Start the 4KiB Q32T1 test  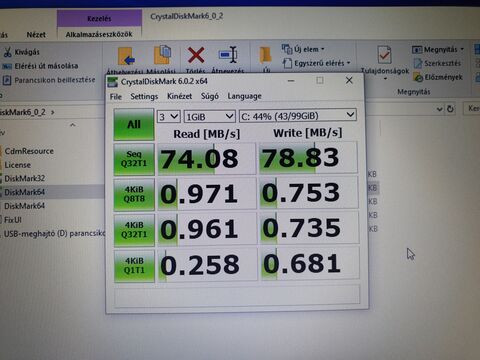[134, 230]
